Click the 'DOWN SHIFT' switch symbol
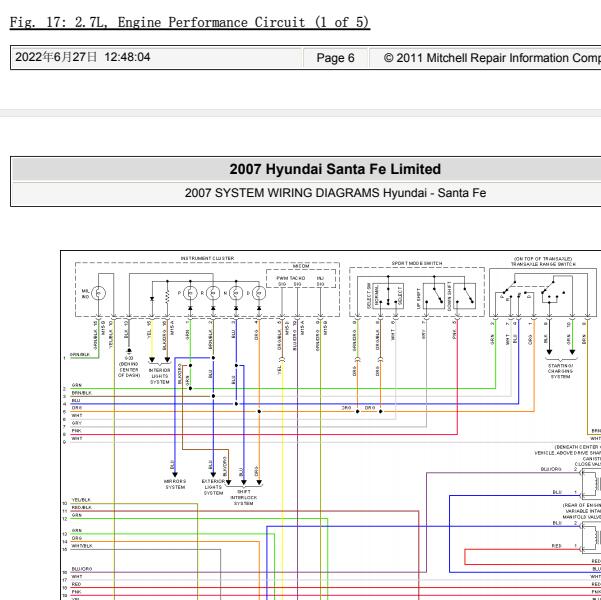601x600 pixels. coord(465,296)
